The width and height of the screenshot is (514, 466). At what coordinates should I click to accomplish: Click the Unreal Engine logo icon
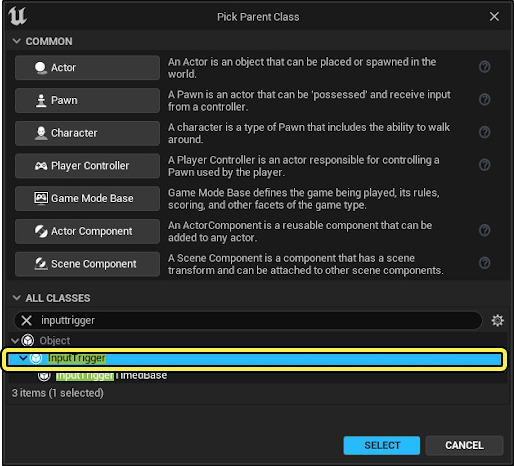coord(17,16)
